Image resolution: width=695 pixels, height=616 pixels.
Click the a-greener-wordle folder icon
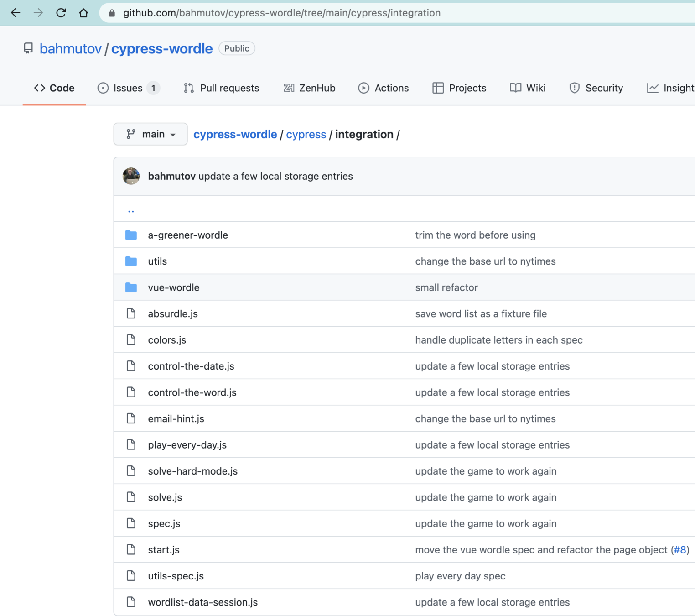(x=131, y=235)
